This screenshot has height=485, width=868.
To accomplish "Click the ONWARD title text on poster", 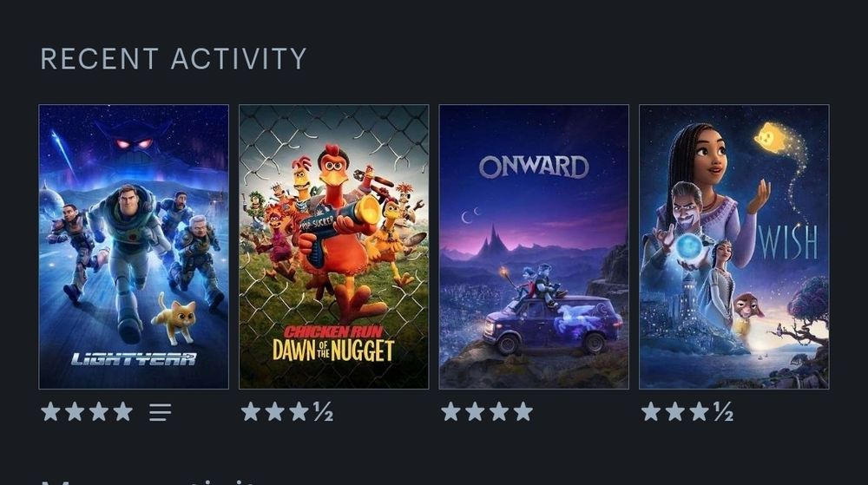I will [534, 167].
